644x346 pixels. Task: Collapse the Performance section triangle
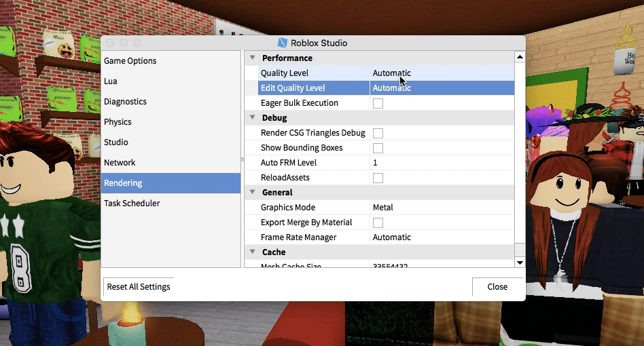(x=253, y=58)
